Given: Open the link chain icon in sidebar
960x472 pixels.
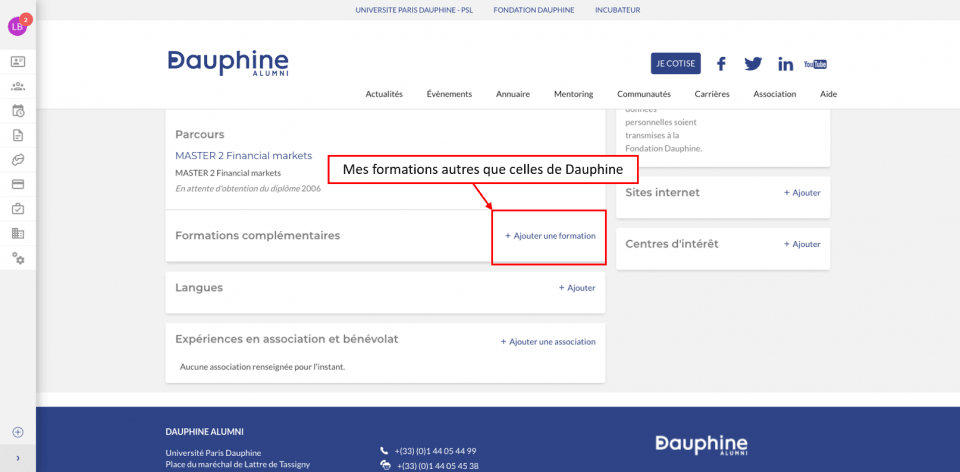Looking at the screenshot, I should [x=18, y=160].
